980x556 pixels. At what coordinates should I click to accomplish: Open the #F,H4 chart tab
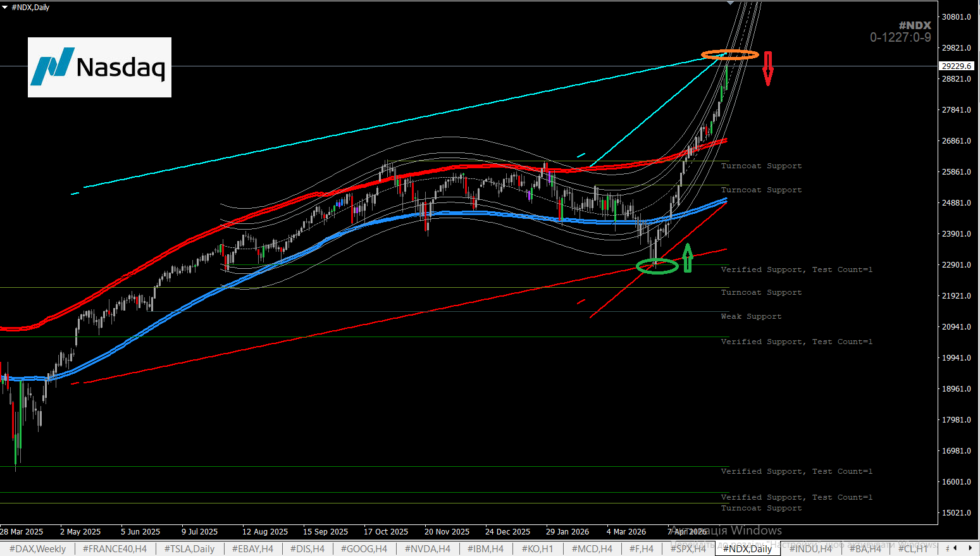641,548
